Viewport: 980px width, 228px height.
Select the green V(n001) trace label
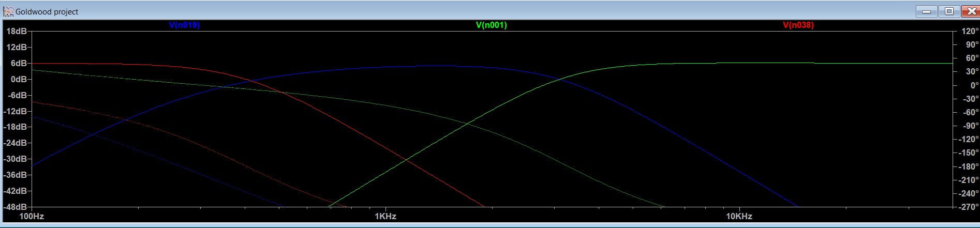pyautogui.click(x=491, y=25)
